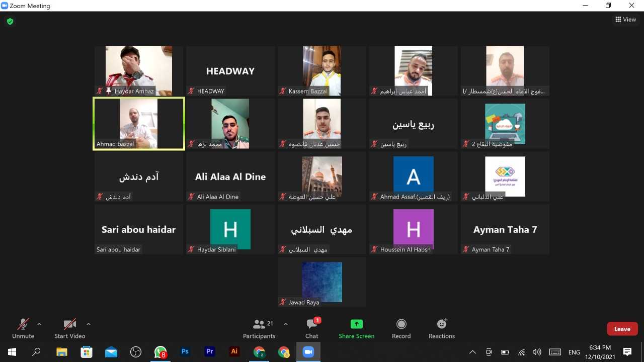Viewport: 644px width, 362px height.
Task: Open Adobe Premiere Pro in the taskbar
Action: 210,352
